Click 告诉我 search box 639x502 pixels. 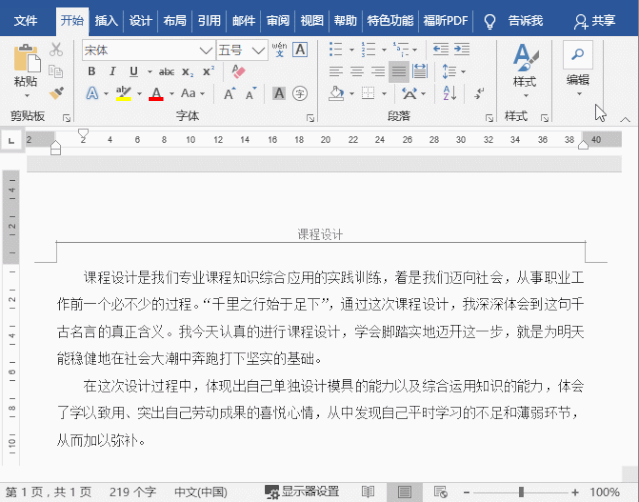pos(525,20)
